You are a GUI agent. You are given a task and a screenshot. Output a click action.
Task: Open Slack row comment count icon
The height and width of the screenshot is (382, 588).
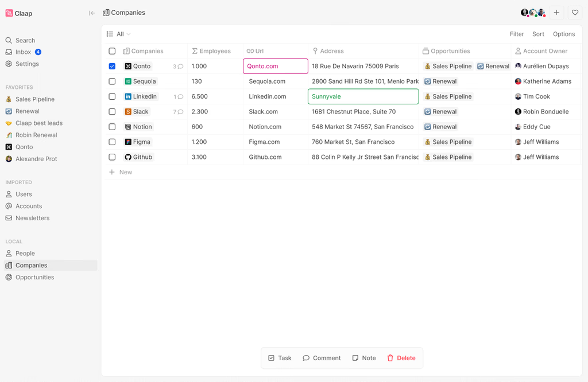[x=180, y=112]
